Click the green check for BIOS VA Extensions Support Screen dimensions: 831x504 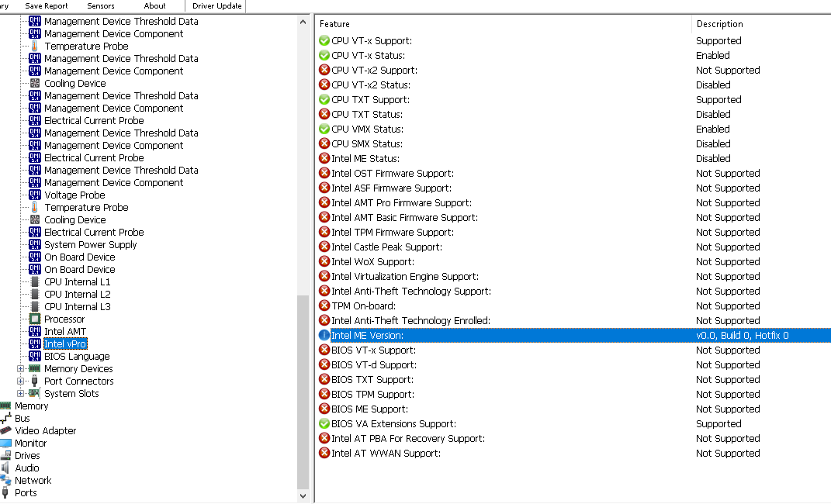click(324, 423)
